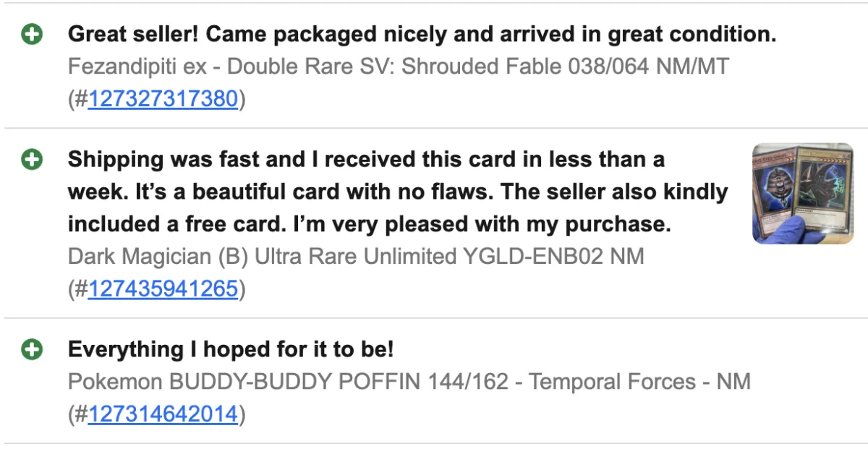868x449 pixels.
Task: Open item number 127314642014 link
Action: click(x=163, y=414)
